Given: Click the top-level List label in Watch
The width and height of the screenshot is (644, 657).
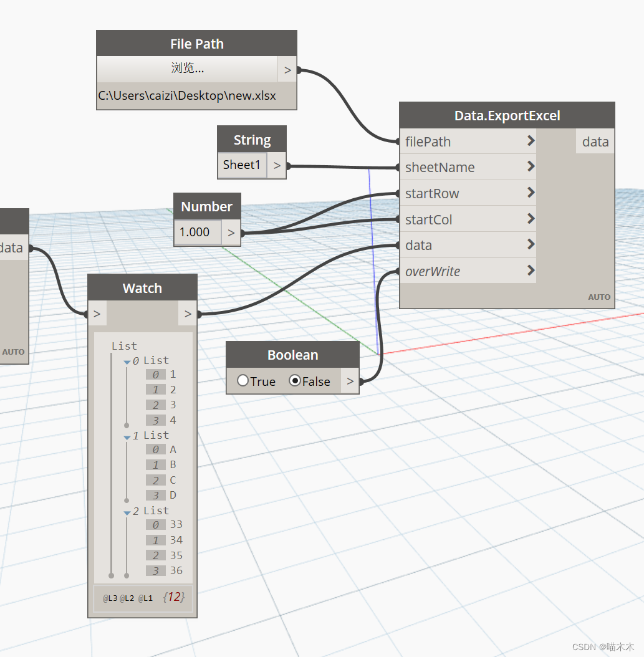Looking at the screenshot, I should point(124,346).
